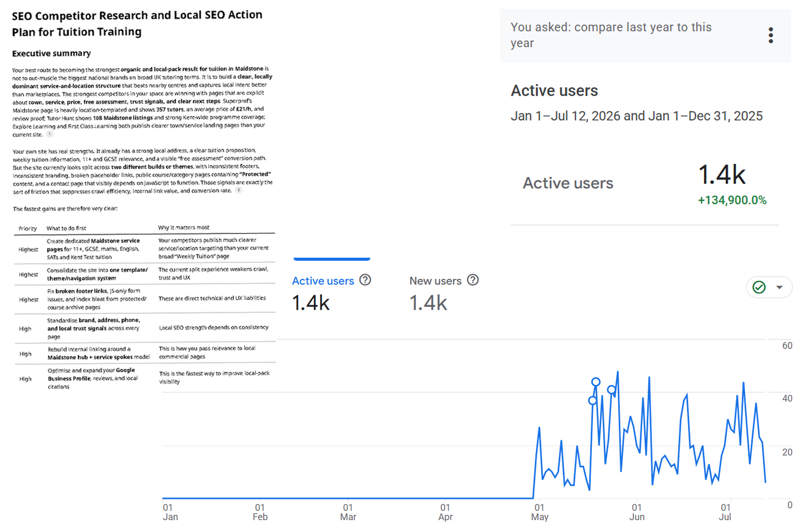This screenshot has height=532, width=798.
Task: Click the 'You asked: compare last year' query card
Action: pos(646,35)
